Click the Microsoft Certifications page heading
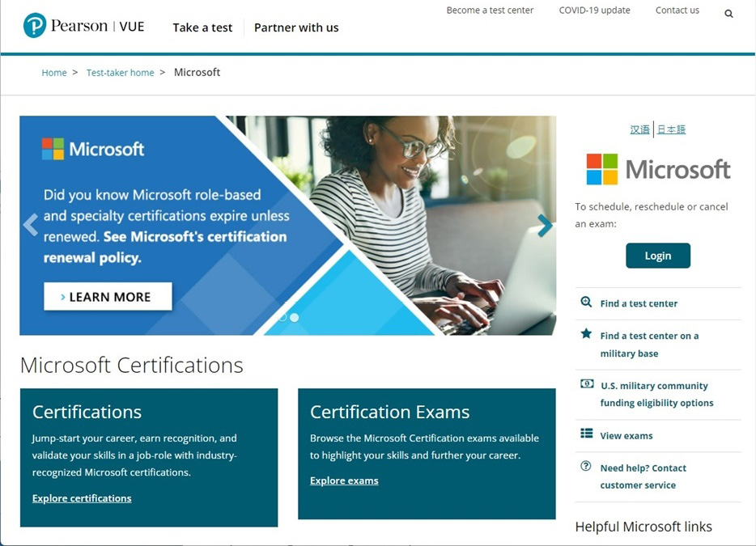The height and width of the screenshot is (546, 756). 132,365
